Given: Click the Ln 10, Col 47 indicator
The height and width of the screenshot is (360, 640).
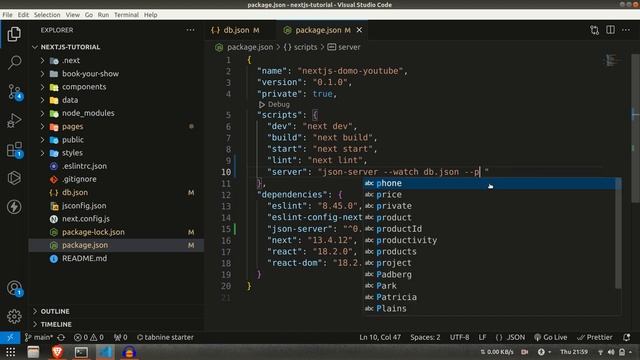Looking at the screenshot, I should coord(380,338).
